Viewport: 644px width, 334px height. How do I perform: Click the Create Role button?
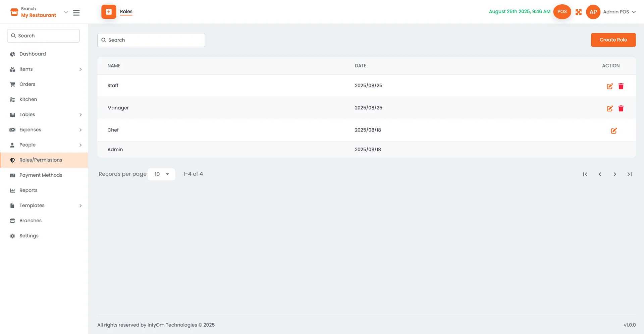[x=613, y=40]
